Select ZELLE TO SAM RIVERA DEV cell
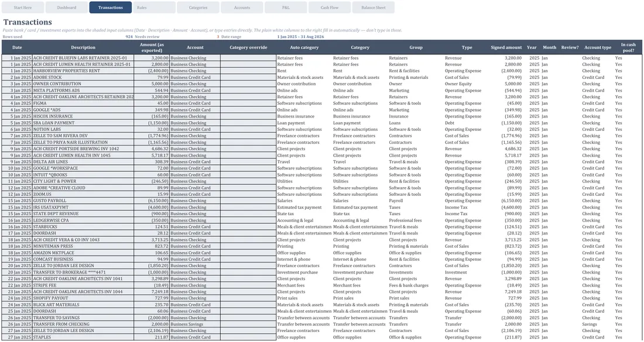Viewport: 644px width, 342px height. point(83,136)
